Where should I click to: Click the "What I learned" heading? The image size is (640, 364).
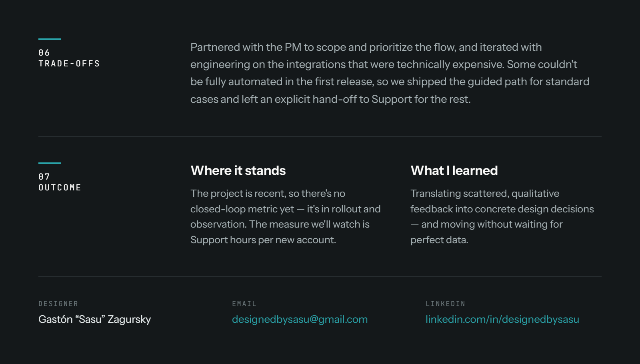point(454,170)
